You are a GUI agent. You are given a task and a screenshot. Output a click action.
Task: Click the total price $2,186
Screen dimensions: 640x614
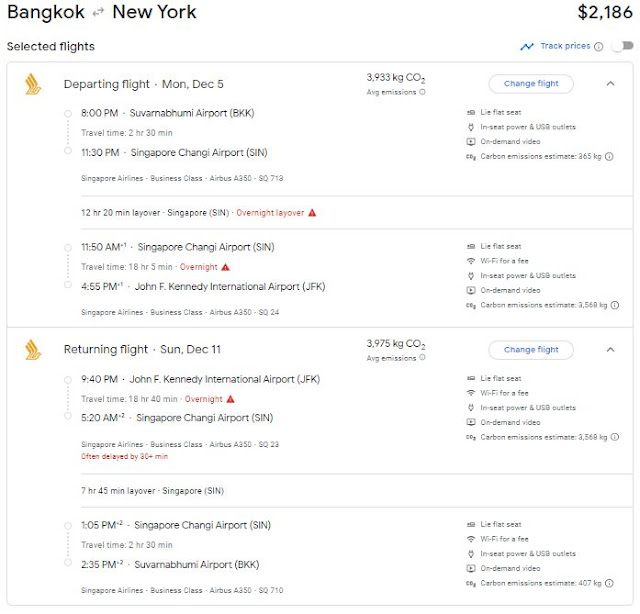point(605,12)
